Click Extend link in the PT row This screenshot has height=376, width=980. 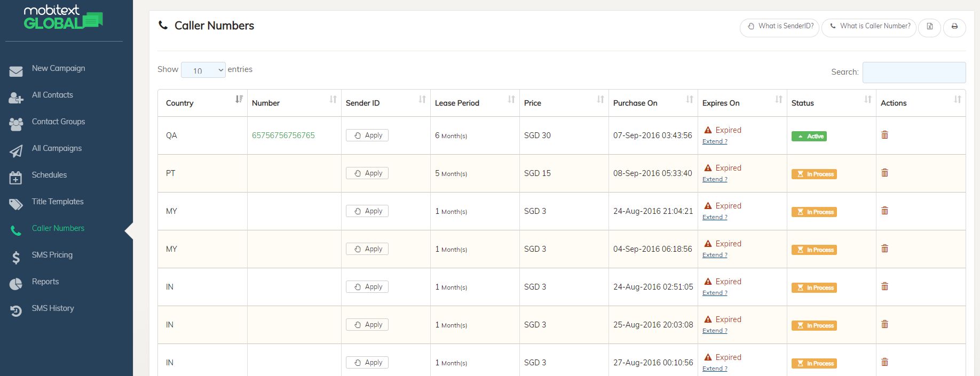(x=715, y=179)
